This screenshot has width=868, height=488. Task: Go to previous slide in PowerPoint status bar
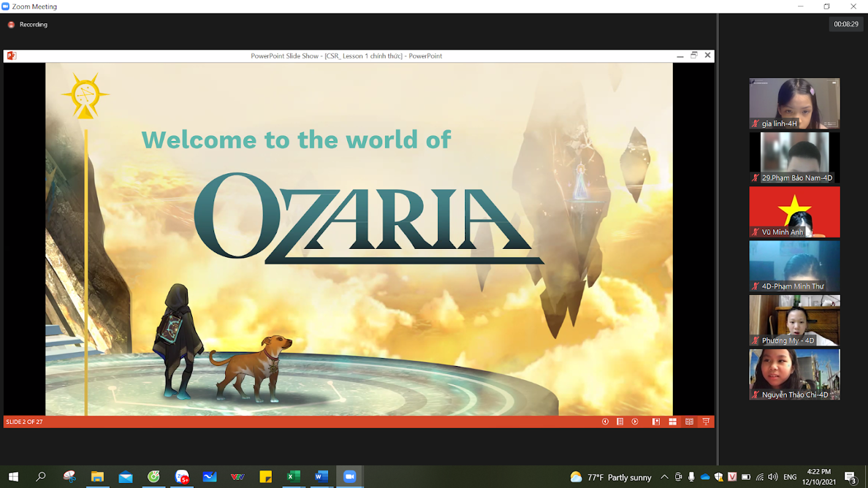[x=605, y=422]
